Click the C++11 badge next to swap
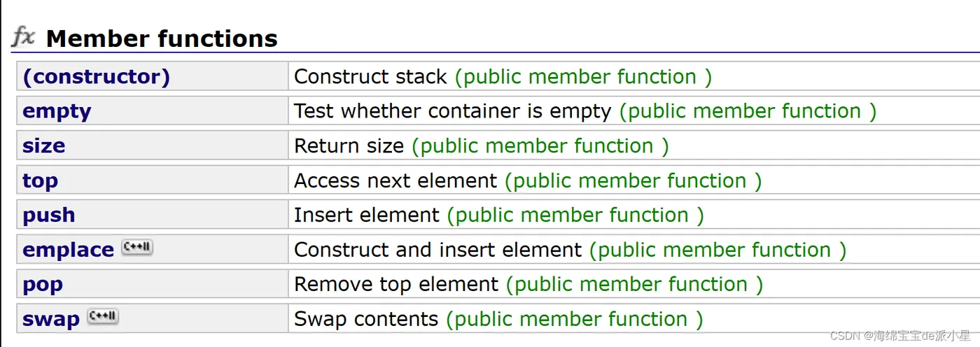Viewport: 980px width, 347px height. [x=103, y=316]
